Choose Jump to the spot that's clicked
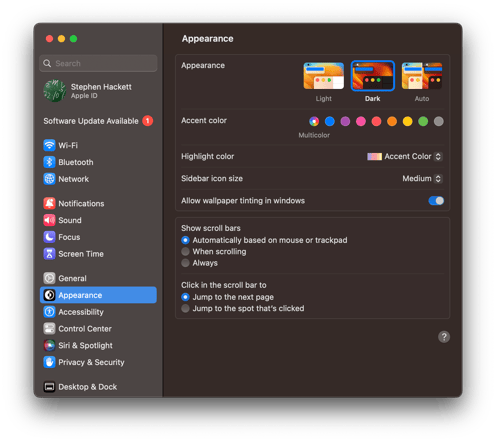 [x=185, y=308]
